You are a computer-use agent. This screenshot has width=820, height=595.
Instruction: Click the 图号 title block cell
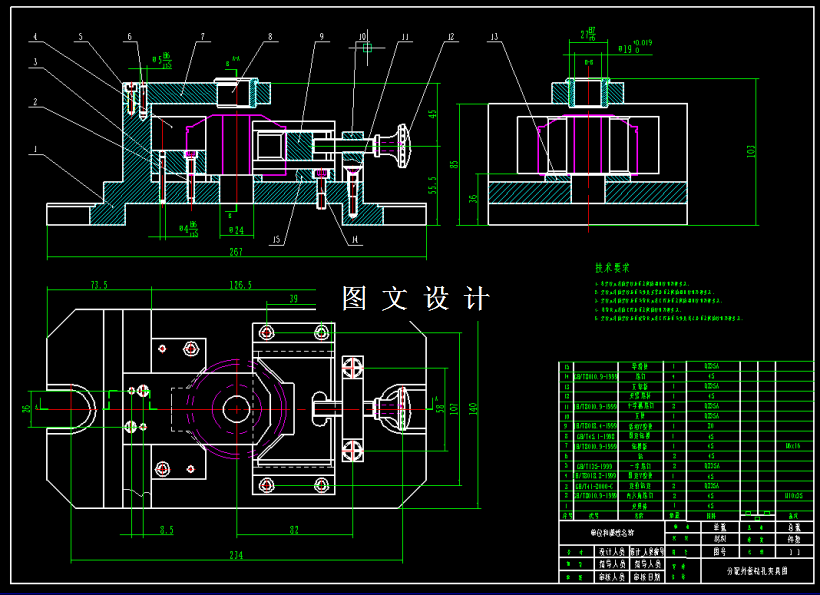coord(720,551)
